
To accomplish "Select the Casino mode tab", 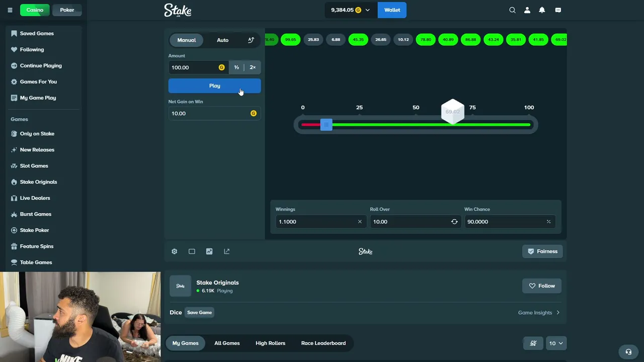I will (x=35, y=10).
